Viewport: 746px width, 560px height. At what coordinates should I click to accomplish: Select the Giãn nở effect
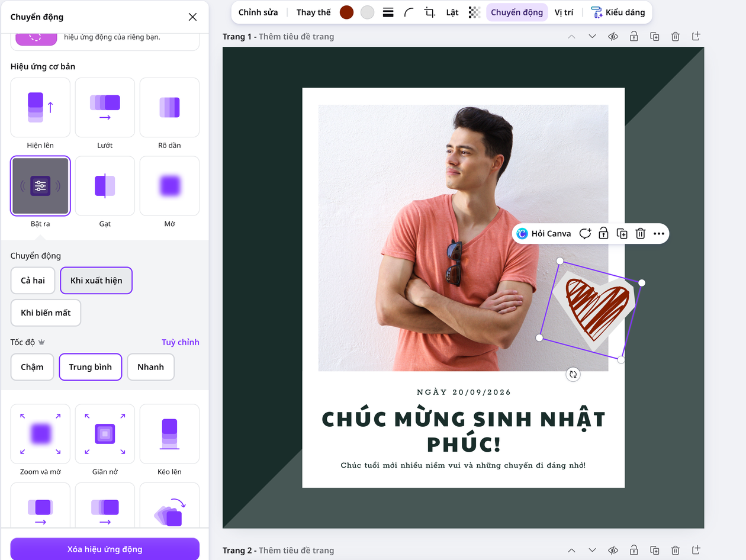[105, 434]
